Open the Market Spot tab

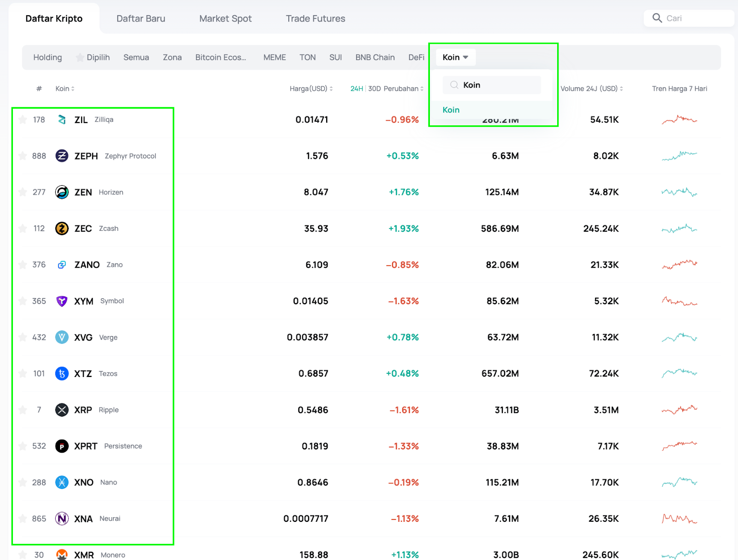(226, 18)
